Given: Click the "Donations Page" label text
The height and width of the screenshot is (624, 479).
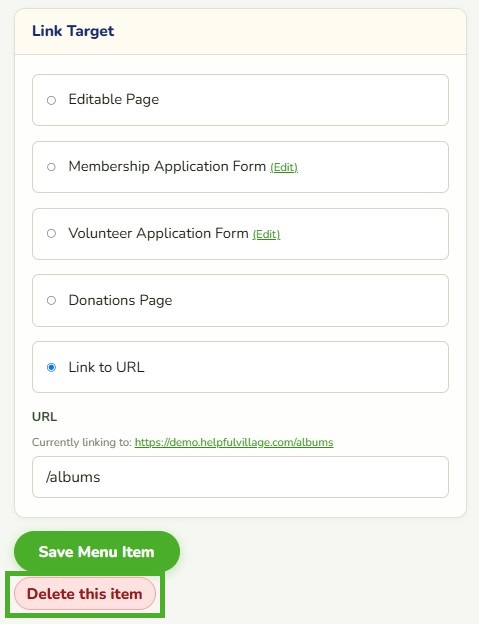Looking at the screenshot, I should point(120,300).
